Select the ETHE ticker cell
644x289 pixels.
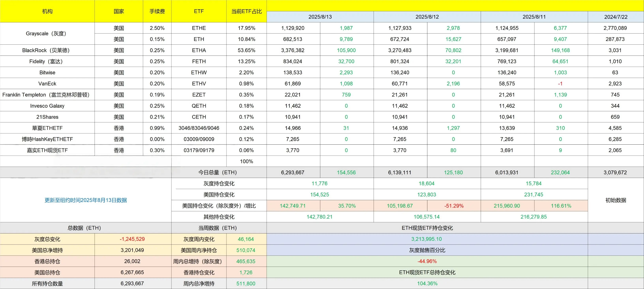[x=199, y=28]
